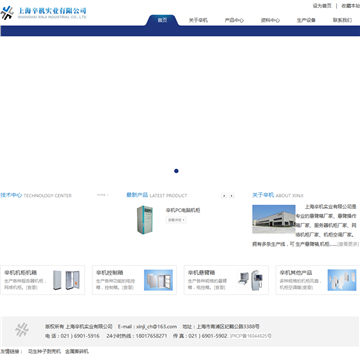
Task: Click the 设为首页 link at top right
Action: pyautogui.click(x=322, y=6)
